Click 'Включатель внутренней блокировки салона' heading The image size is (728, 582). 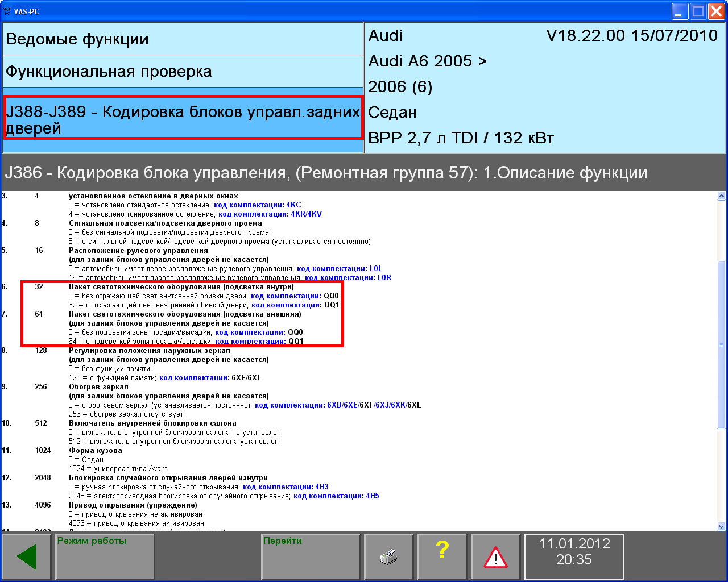152,423
